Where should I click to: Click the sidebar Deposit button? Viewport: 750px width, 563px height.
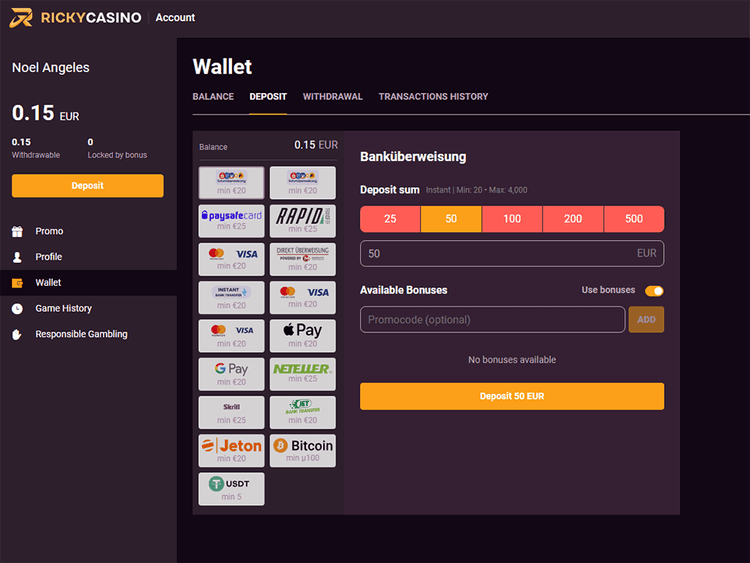click(x=88, y=186)
